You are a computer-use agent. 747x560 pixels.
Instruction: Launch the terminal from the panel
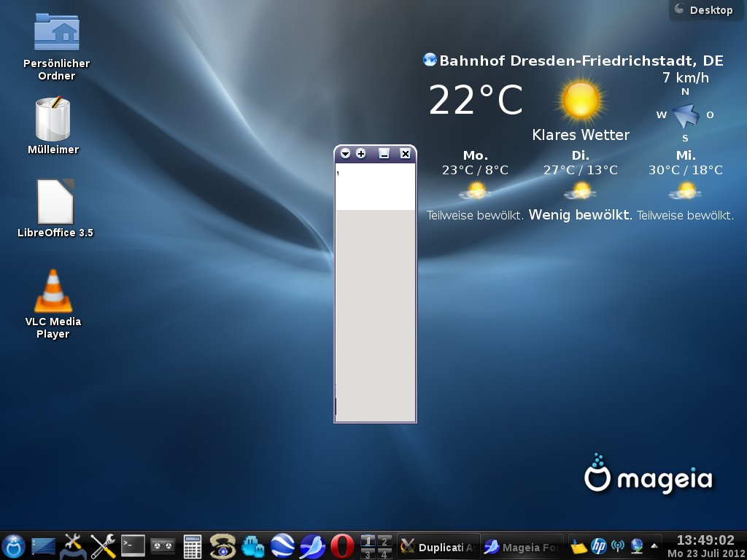click(x=133, y=545)
